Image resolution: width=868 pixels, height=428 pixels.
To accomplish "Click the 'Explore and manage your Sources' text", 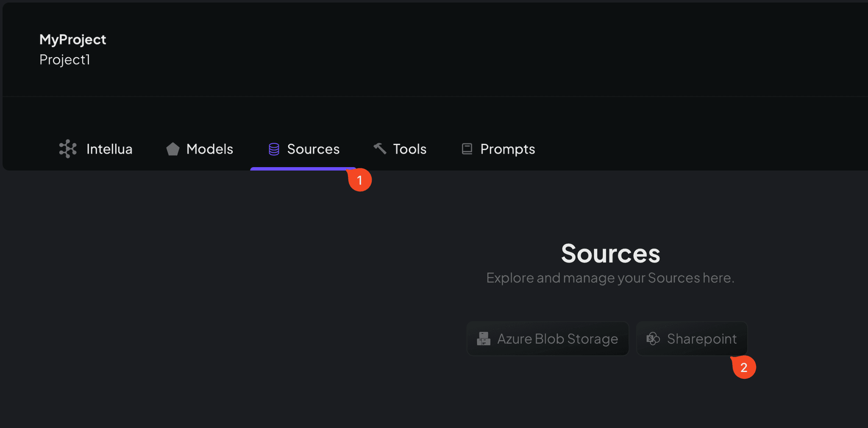I will pos(610,278).
